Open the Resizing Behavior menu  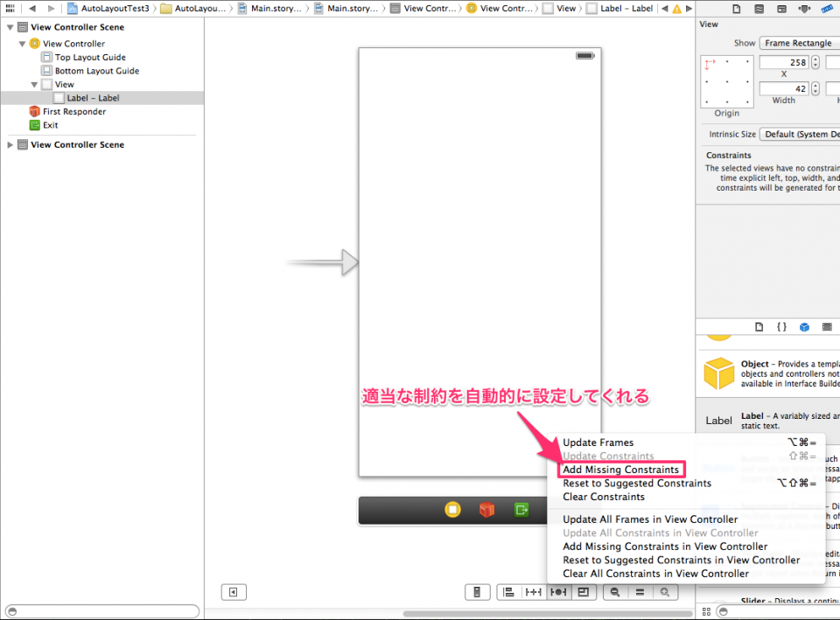[x=584, y=592]
